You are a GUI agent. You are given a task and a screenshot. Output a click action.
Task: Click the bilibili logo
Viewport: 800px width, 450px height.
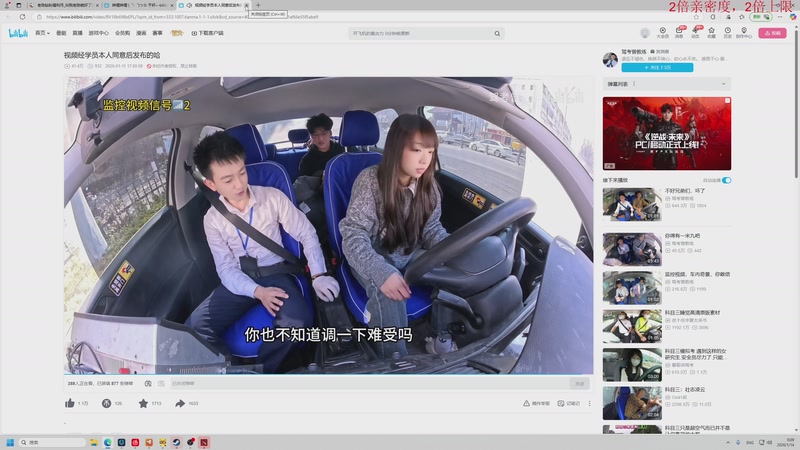click(x=18, y=33)
